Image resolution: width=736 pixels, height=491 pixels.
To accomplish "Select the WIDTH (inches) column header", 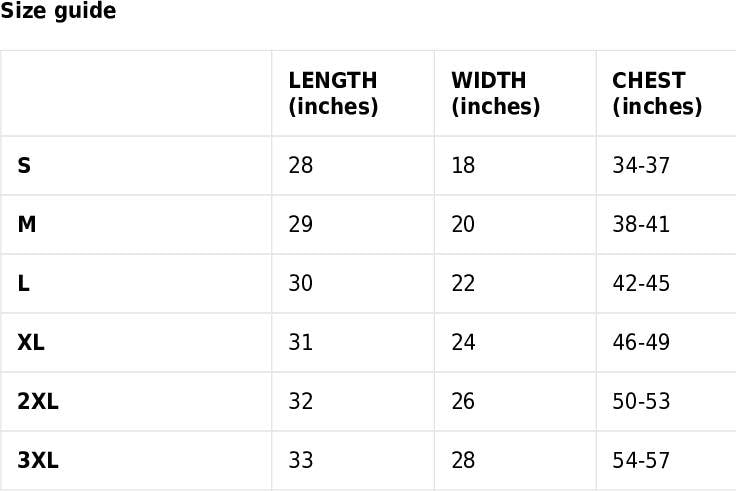I will coord(495,93).
